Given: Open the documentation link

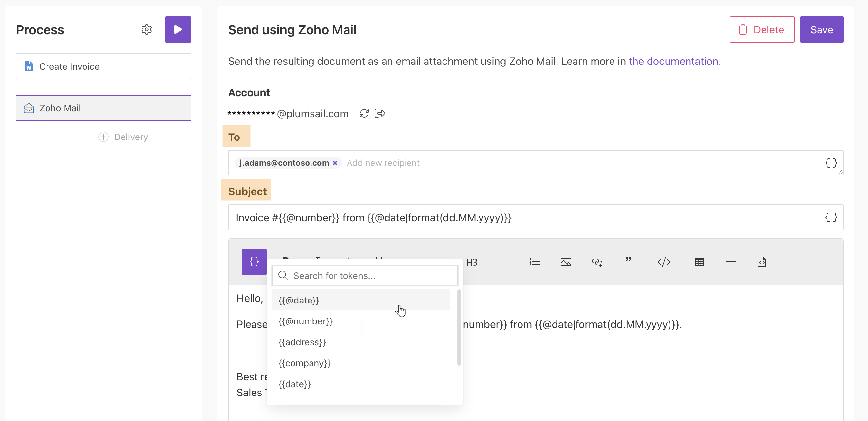Looking at the screenshot, I should (674, 61).
